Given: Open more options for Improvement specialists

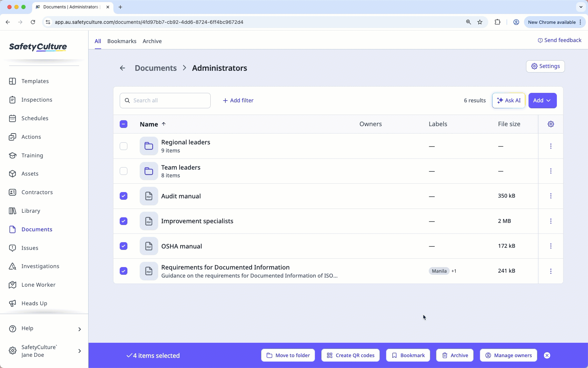Looking at the screenshot, I should (x=551, y=221).
